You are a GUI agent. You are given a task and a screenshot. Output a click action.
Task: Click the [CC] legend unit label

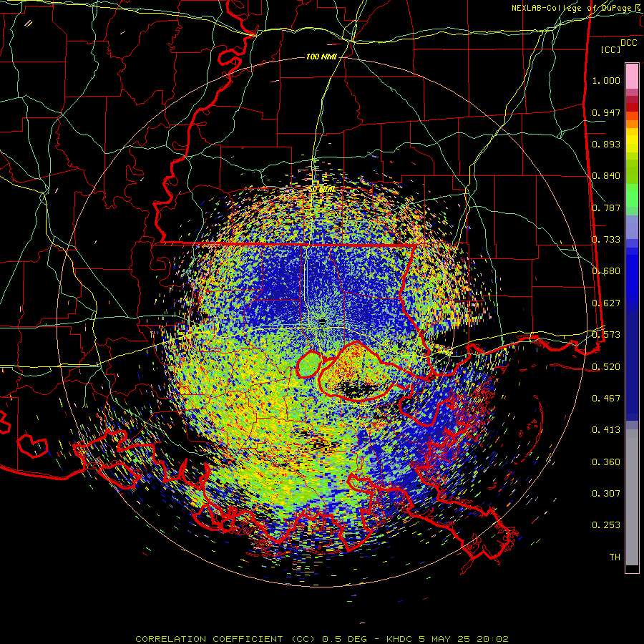[611, 49]
